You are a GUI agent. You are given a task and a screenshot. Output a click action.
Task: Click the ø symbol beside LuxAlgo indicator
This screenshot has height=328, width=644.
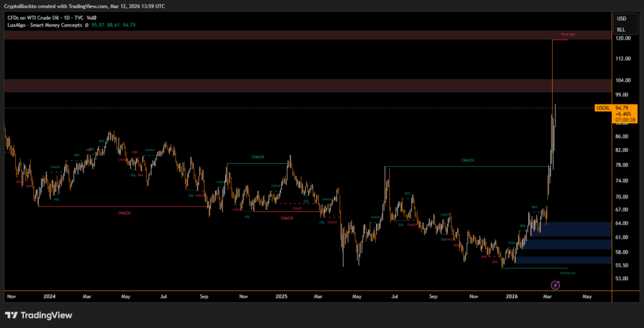(87, 25)
